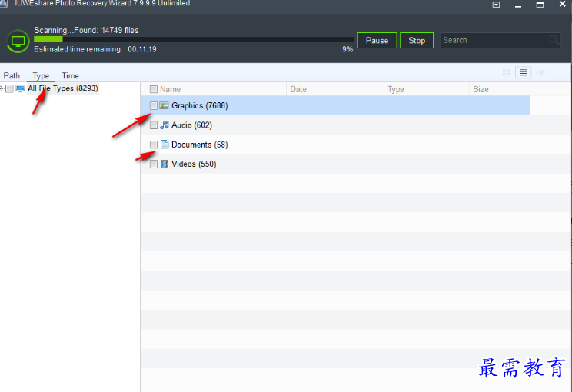This screenshot has height=392, width=572.
Task: Sort by the Type column header
Action: (x=395, y=89)
